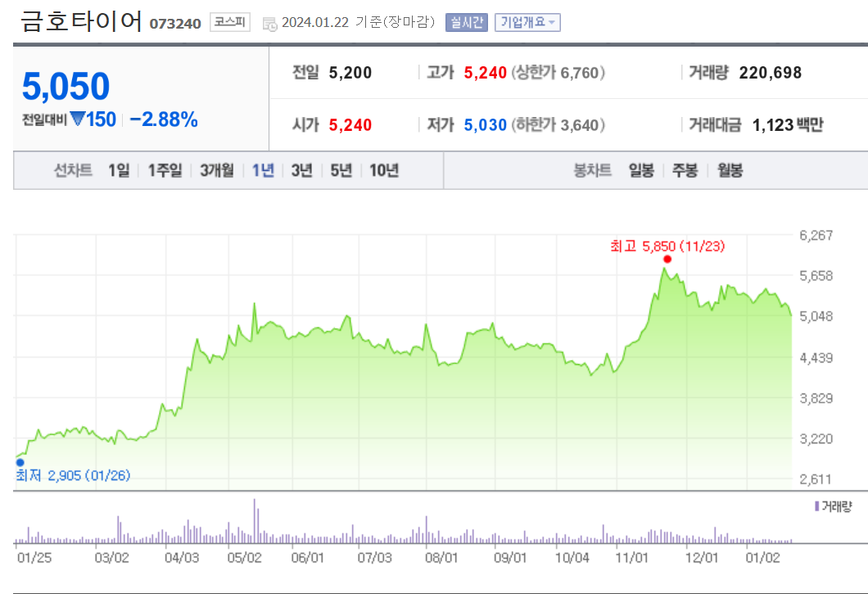
Task: Click the 코스피 market badge
Action: 230,22
